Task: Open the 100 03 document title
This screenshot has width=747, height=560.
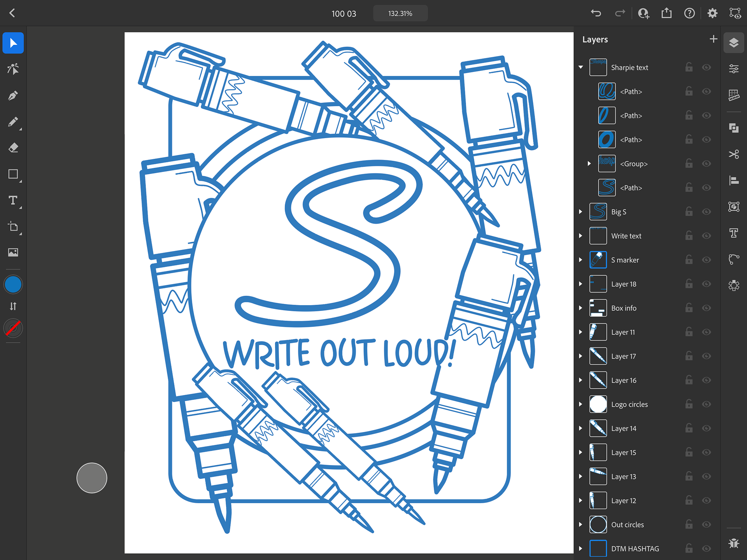Action: 344,14
